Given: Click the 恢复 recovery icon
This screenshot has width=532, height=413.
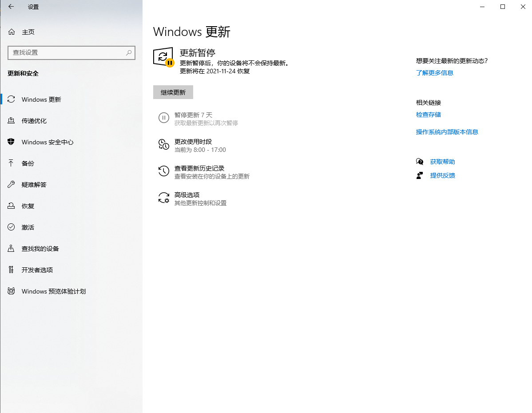Looking at the screenshot, I should 11,206.
